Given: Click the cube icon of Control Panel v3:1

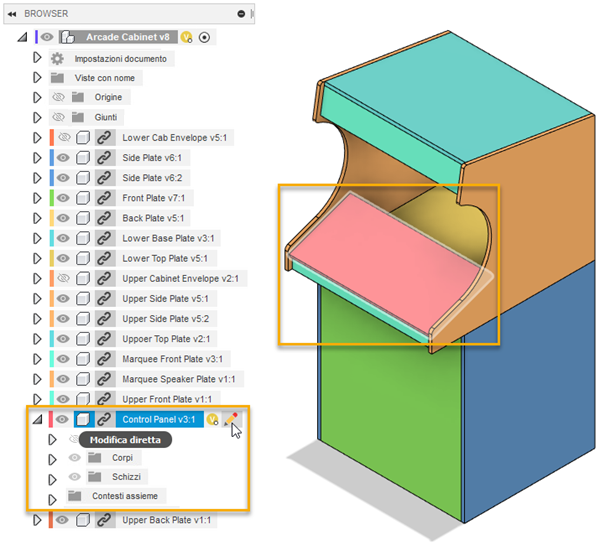Looking at the screenshot, I should (x=83, y=419).
